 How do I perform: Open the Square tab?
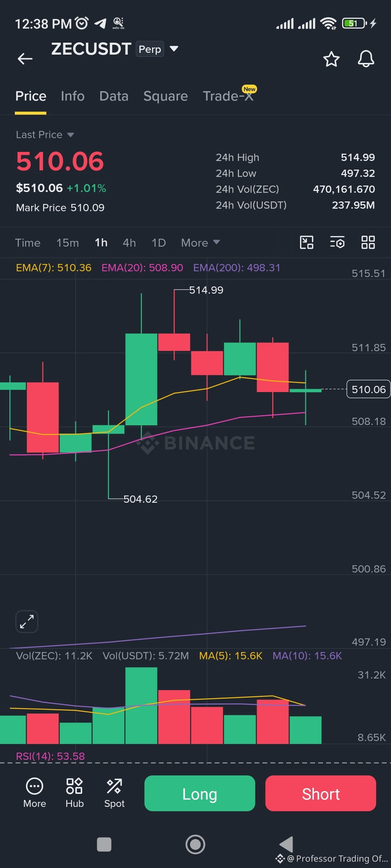point(165,96)
